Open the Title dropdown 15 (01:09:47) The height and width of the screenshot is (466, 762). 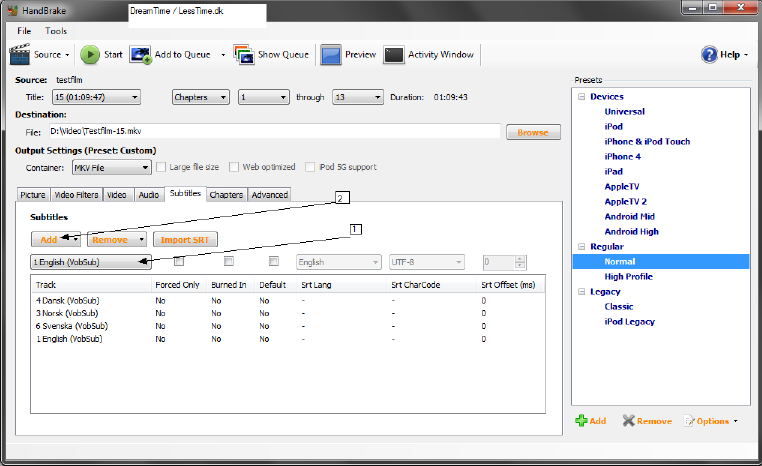pos(96,97)
